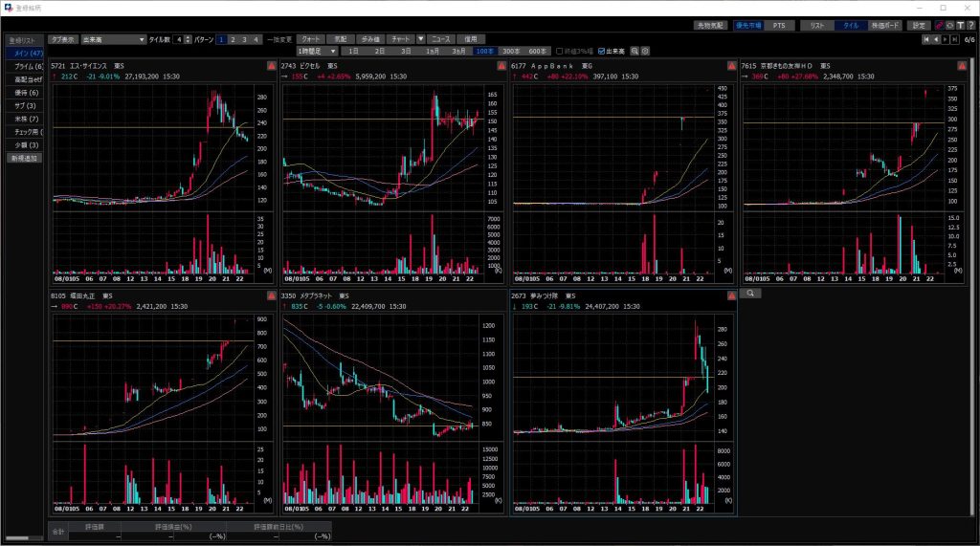The width and height of the screenshot is (980, 546).
Task: Uncheck the 出来高 volume checkbox
Action: click(601, 51)
